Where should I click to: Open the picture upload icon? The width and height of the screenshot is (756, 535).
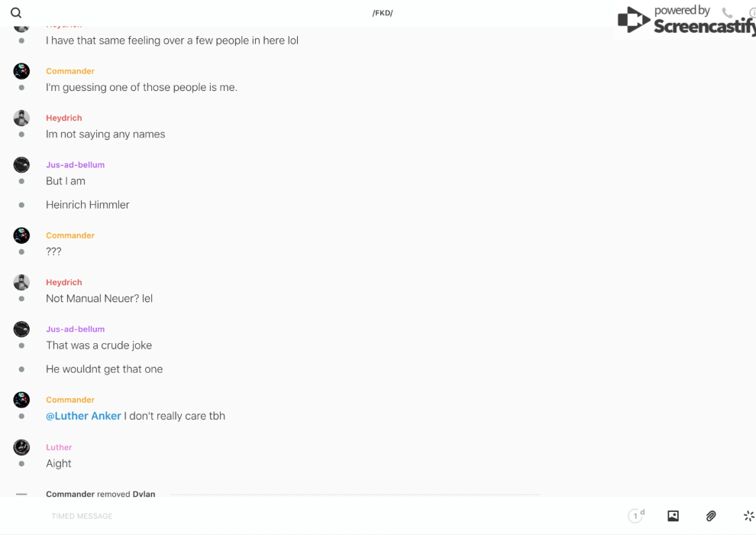(673, 516)
